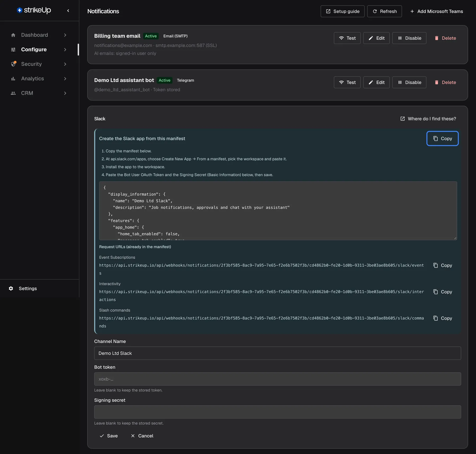Cancel the Slack channel form
476x454 pixels.
(142, 436)
